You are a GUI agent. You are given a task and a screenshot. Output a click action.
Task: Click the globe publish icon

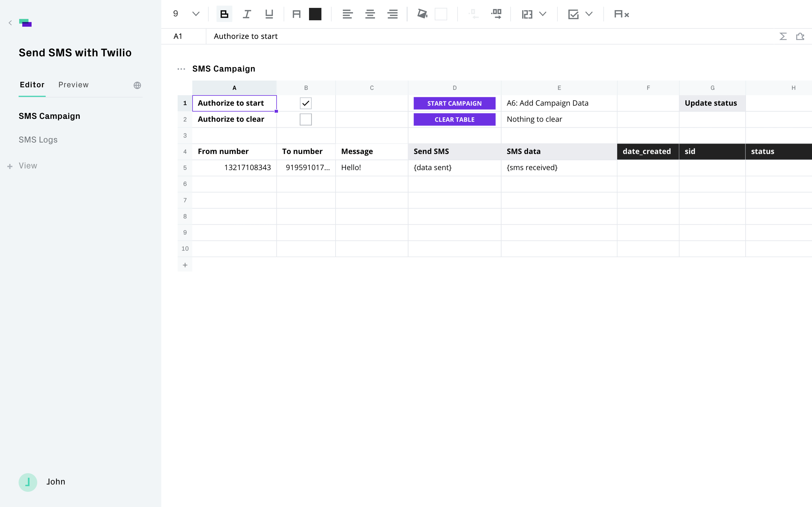(x=137, y=85)
